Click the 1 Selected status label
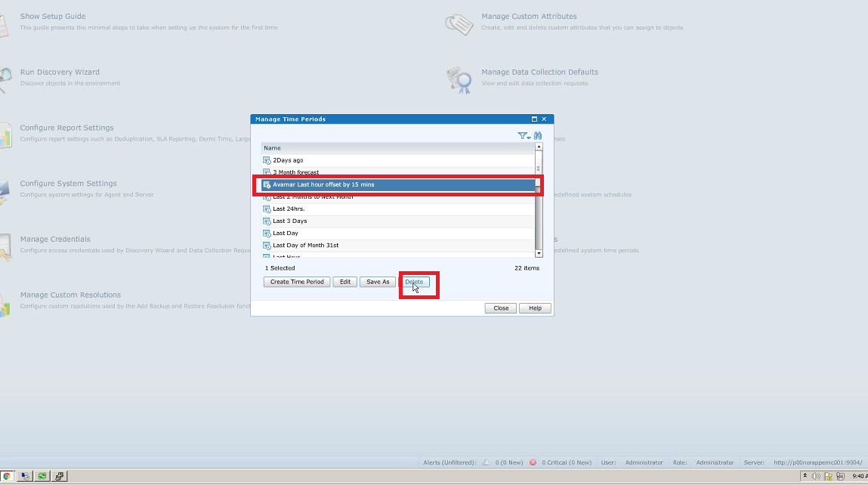This screenshot has width=868, height=485. pos(280,268)
